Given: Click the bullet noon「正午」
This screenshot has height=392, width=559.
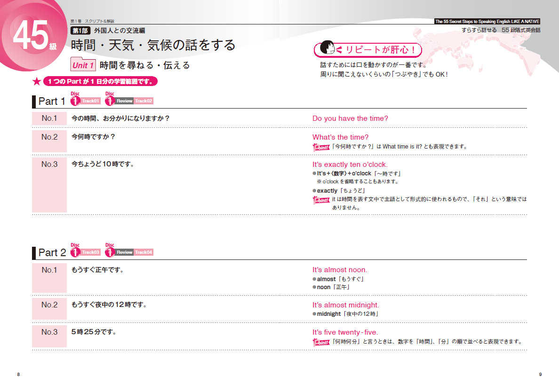Looking at the screenshot, I should [x=331, y=287].
